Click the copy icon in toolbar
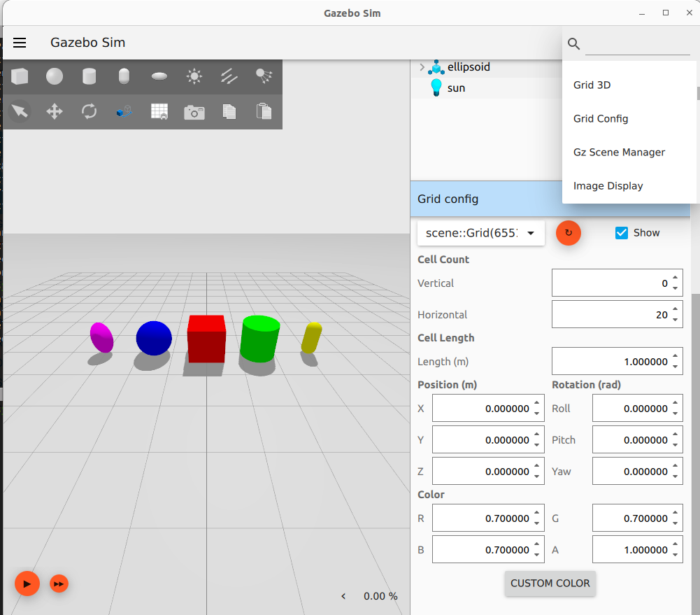Screen dimensions: 700x615 click(229, 111)
